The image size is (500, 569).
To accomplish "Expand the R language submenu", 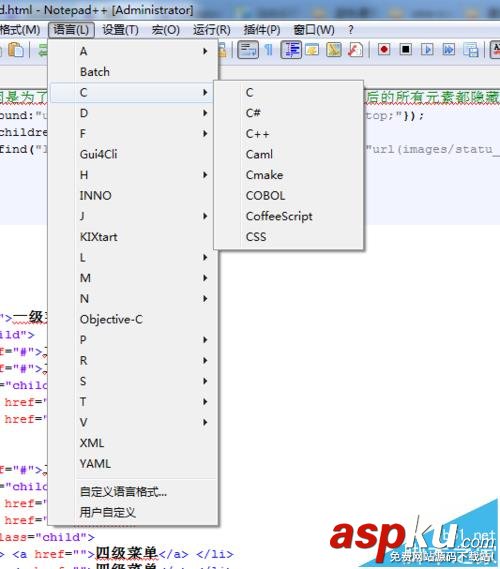I will click(x=133, y=360).
